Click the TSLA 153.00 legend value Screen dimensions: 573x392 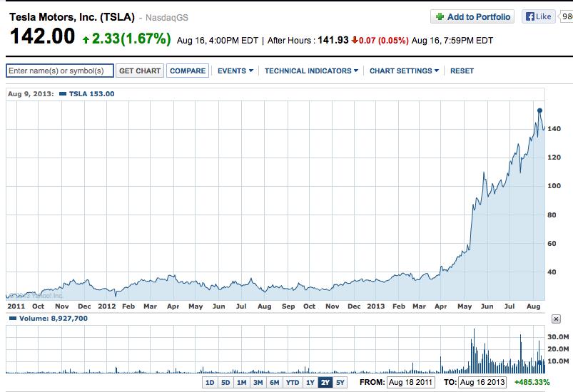(x=91, y=94)
